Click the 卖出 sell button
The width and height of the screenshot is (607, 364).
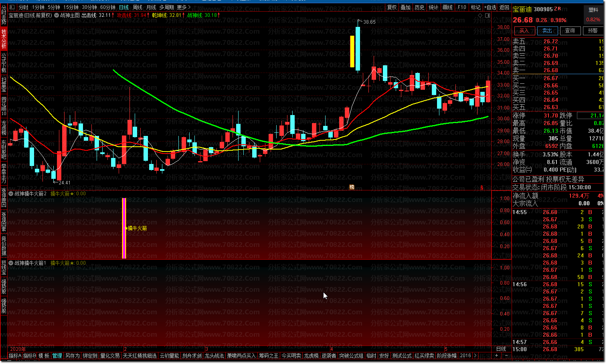(547, 30)
